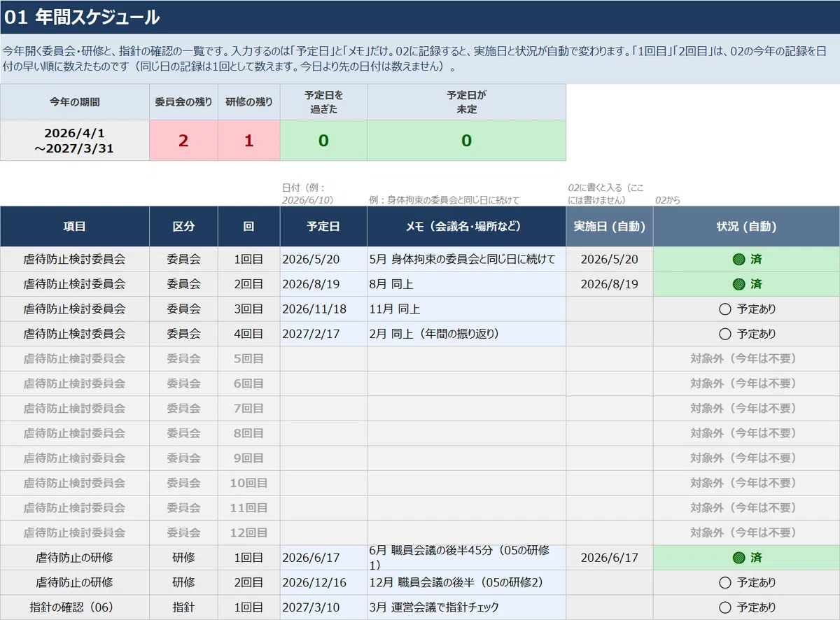Click the 項目 column header

tap(75, 227)
